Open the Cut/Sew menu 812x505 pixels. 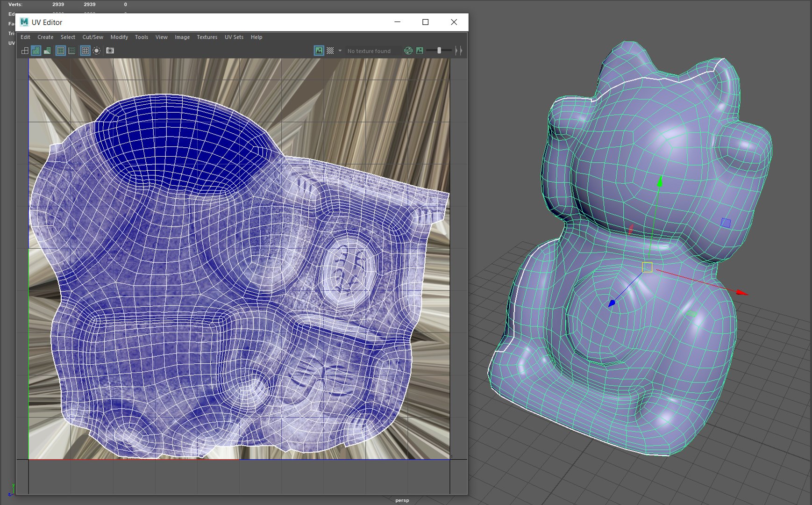pyautogui.click(x=93, y=37)
